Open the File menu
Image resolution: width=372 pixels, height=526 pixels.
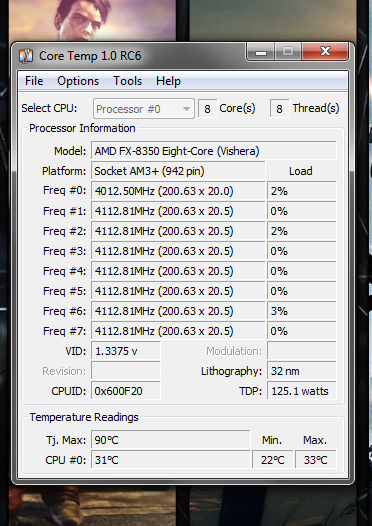click(34, 81)
